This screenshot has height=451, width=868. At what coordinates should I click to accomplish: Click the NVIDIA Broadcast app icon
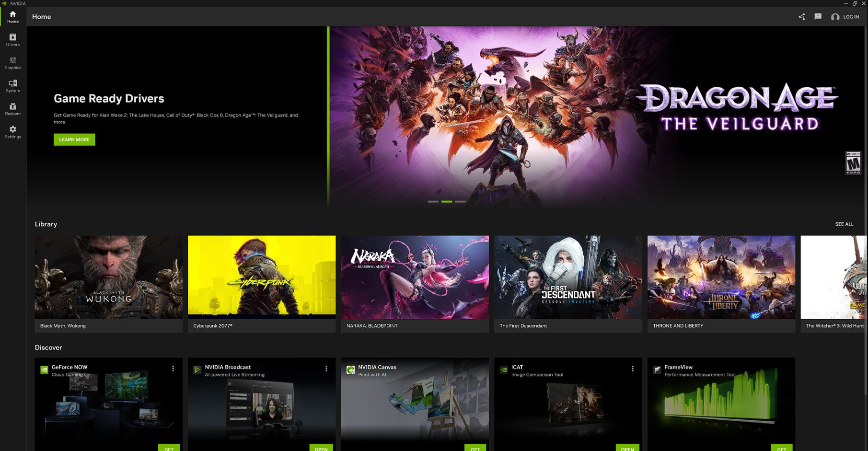[x=197, y=370]
